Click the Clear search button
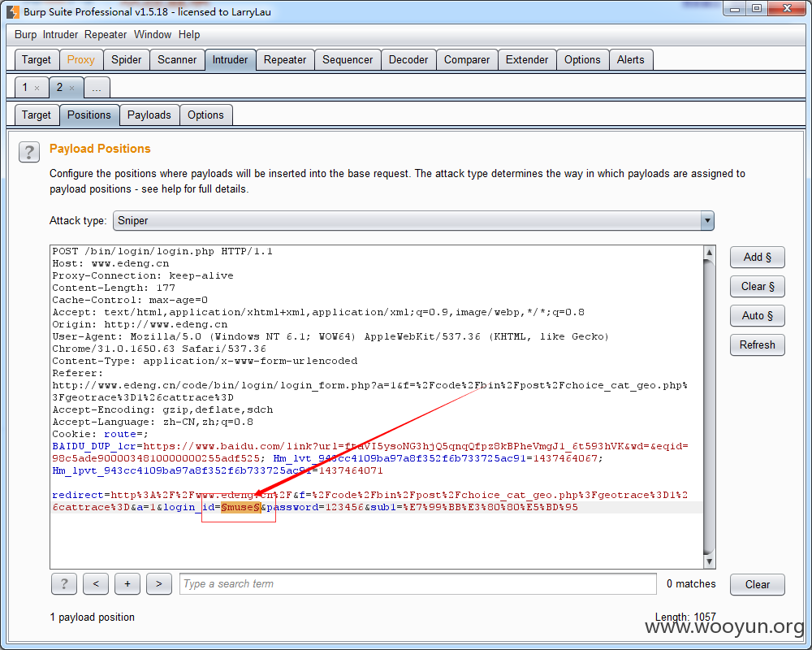Image resolution: width=812 pixels, height=650 pixels. coord(757,584)
